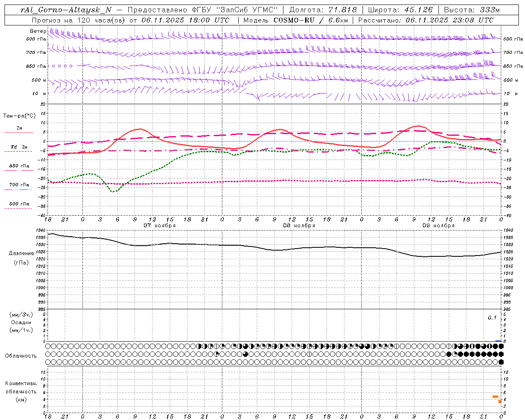
Task: Click the filled circle in the lowest cloud row
Action: point(501,362)
